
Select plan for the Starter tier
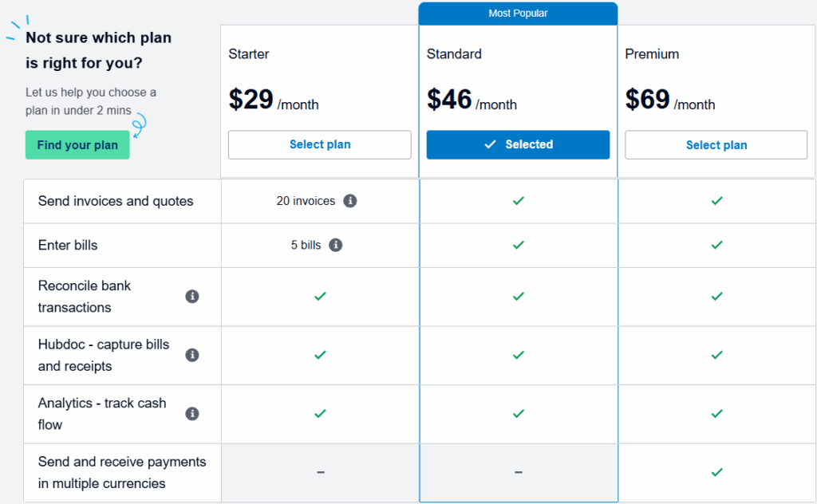coord(320,145)
